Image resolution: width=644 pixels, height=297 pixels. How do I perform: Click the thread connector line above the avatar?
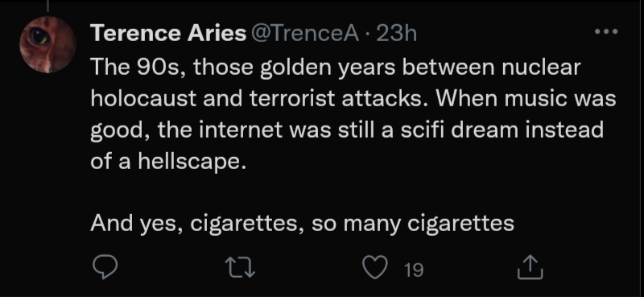[x=47, y=6]
